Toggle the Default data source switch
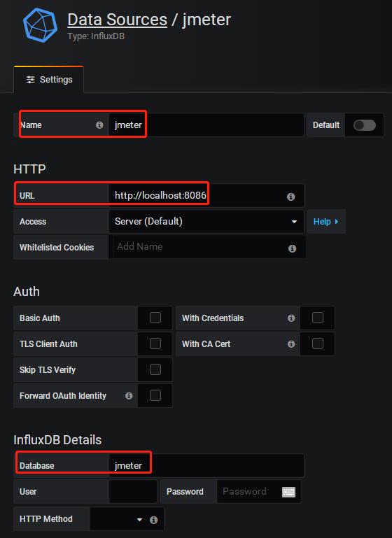 click(365, 125)
